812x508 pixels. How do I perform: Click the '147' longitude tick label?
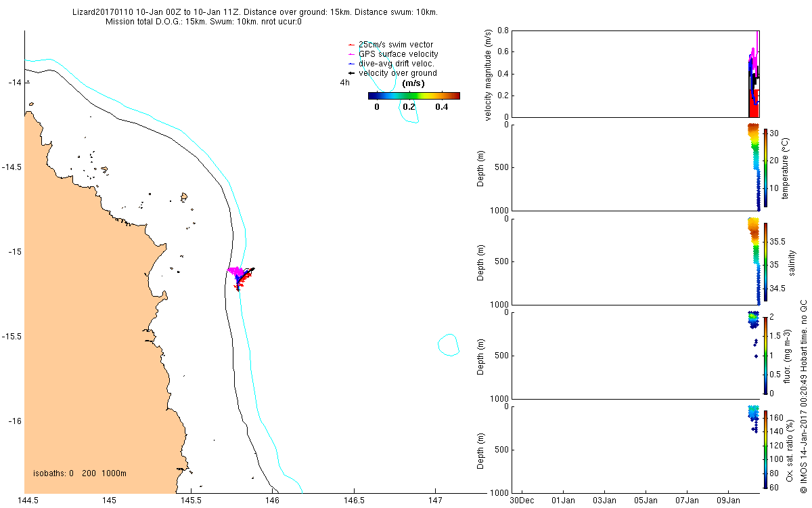(436, 501)
